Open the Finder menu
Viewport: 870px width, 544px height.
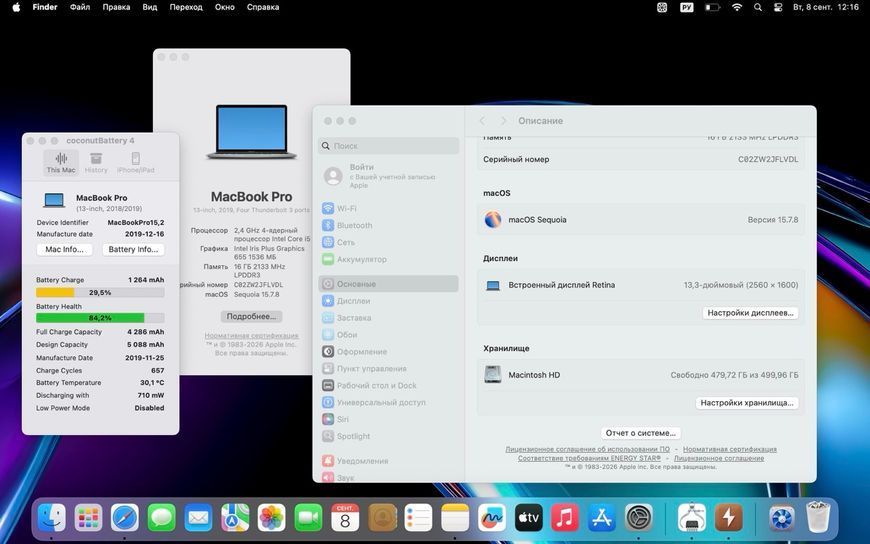click(x=45, y=7)
